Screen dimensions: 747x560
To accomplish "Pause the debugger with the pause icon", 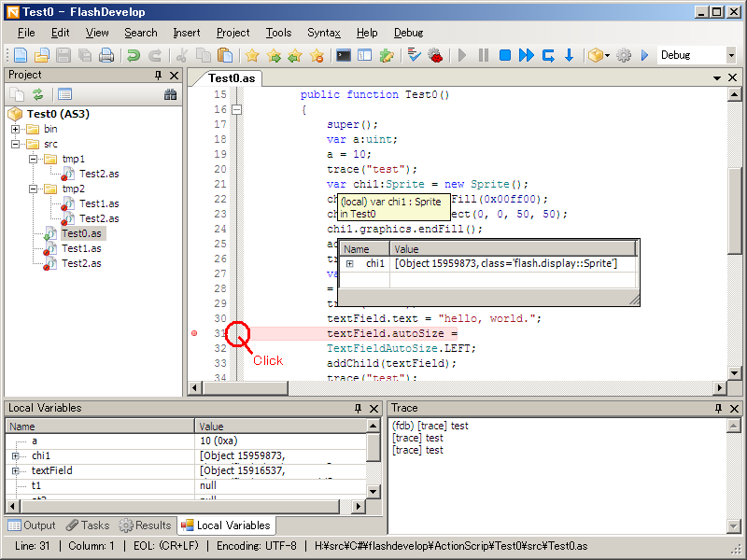I will tap(483, 55).
